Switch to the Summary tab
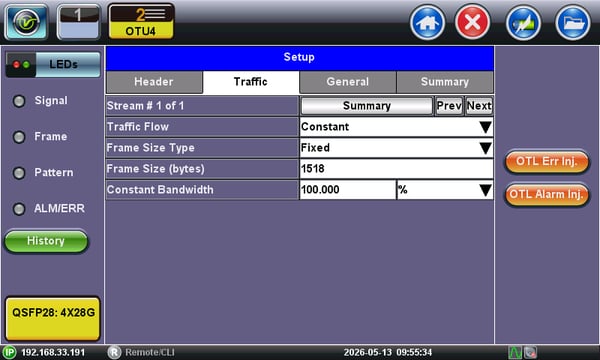600x360 pixels. [x=445, y=82]
